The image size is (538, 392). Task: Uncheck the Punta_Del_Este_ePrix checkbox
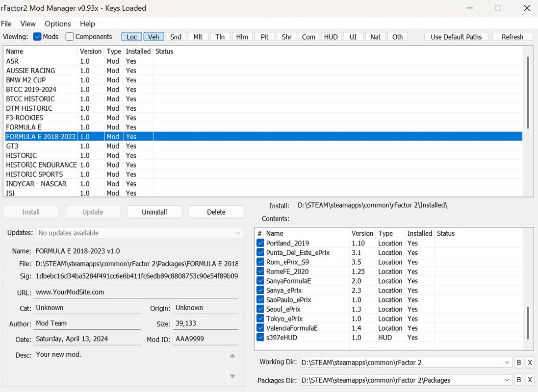(260, 253)
